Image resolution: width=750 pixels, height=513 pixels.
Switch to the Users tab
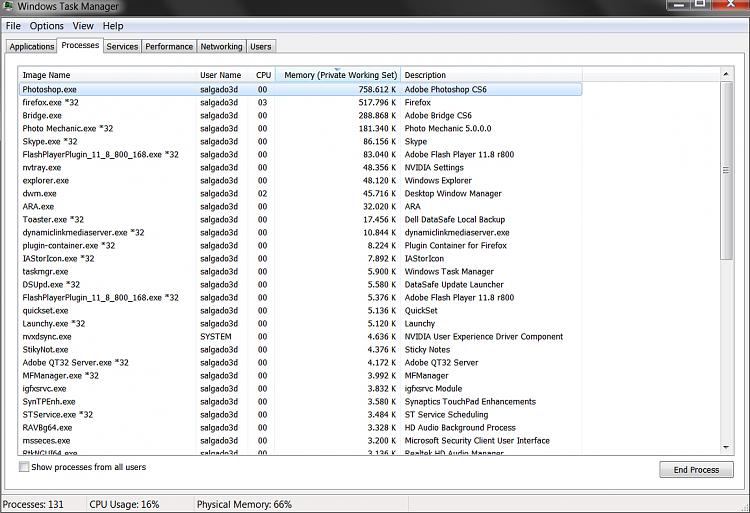(x=261, y=46)
